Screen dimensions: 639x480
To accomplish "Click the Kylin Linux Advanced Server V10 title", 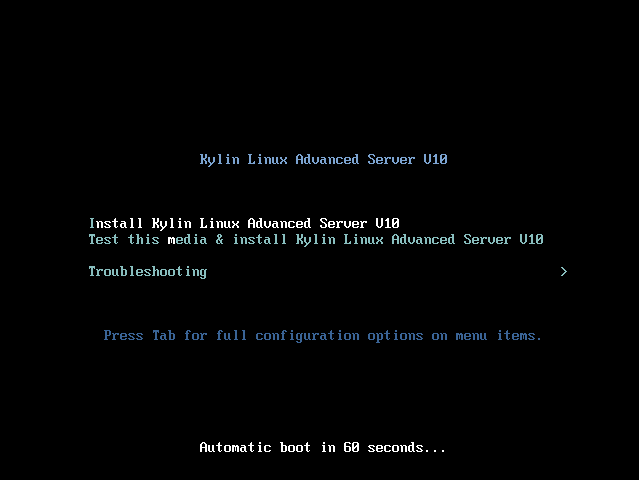I will pyautogui.click(x=324, y=159).
